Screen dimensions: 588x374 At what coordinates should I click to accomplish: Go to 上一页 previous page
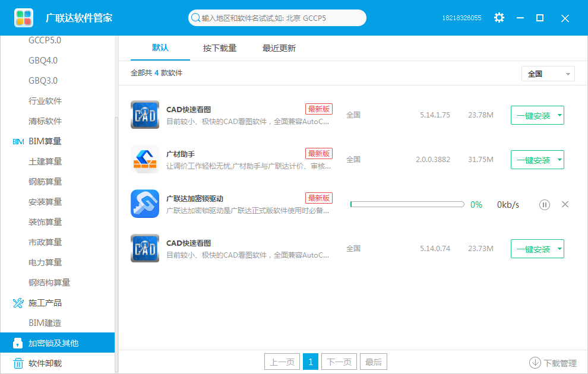pos(282,362)
